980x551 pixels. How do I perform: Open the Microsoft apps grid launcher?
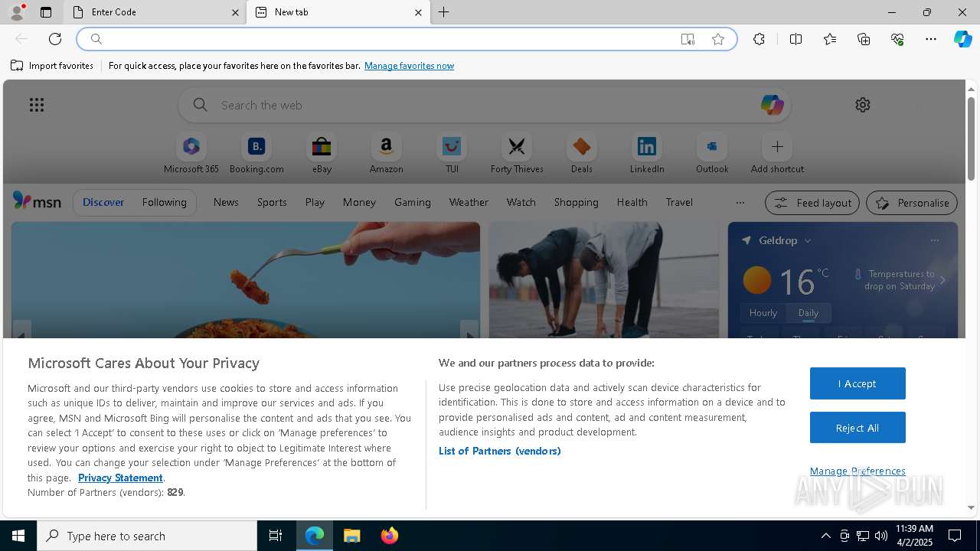(37, 105)
